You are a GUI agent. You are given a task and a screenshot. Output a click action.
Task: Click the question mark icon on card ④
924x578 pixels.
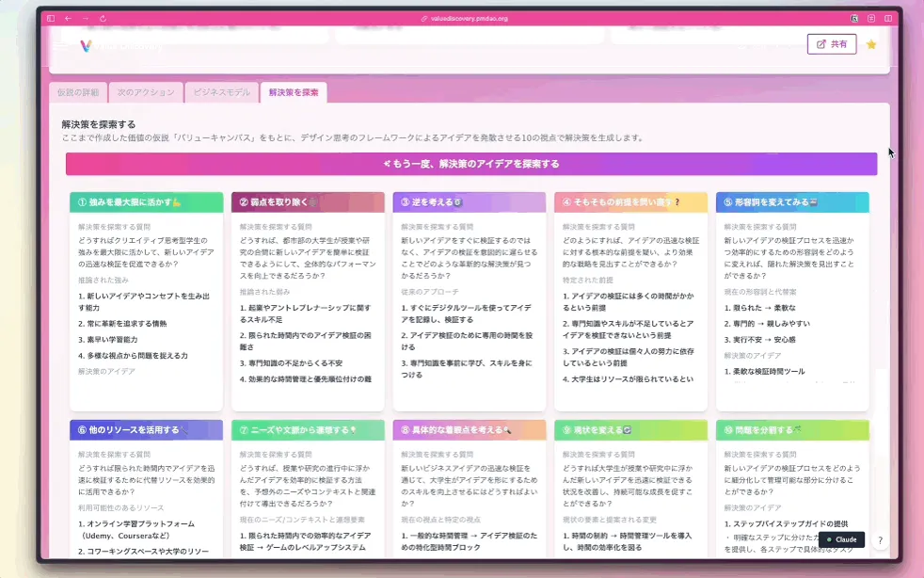point(677,202)
